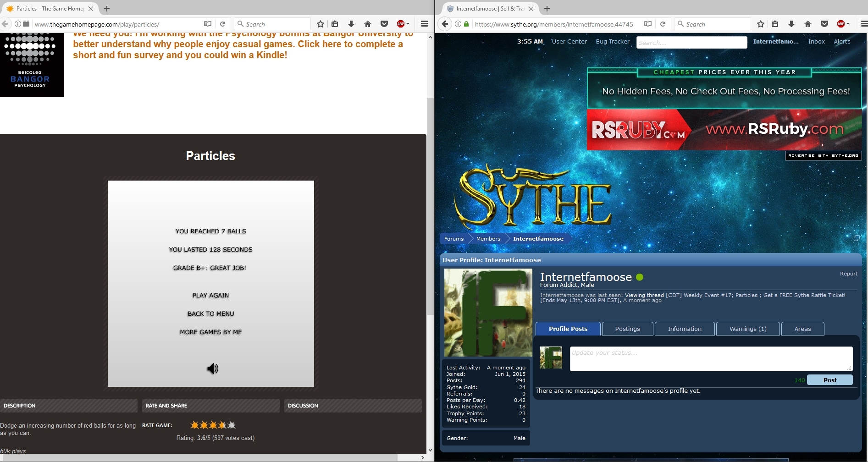Click the Post status button
Screen dimensions: 868x462
click(x=829, y=380)
